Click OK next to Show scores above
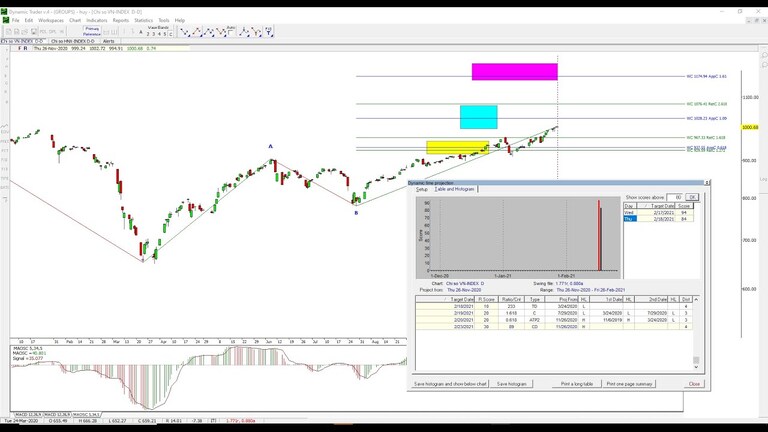 click(691, 197)
